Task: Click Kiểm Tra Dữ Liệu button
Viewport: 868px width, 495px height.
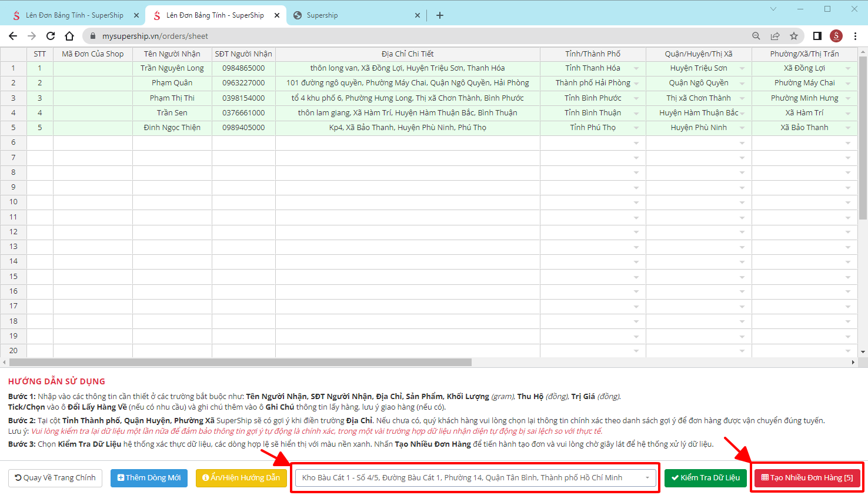Action: [706, 478]
